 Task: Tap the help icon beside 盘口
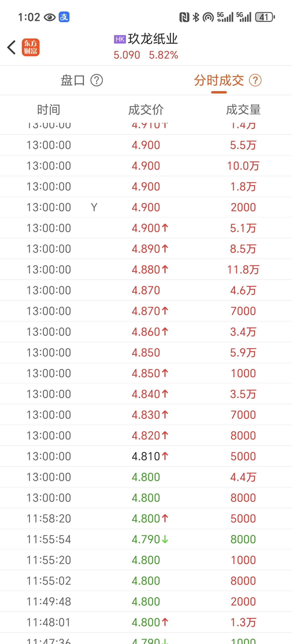tap(97, 81)
